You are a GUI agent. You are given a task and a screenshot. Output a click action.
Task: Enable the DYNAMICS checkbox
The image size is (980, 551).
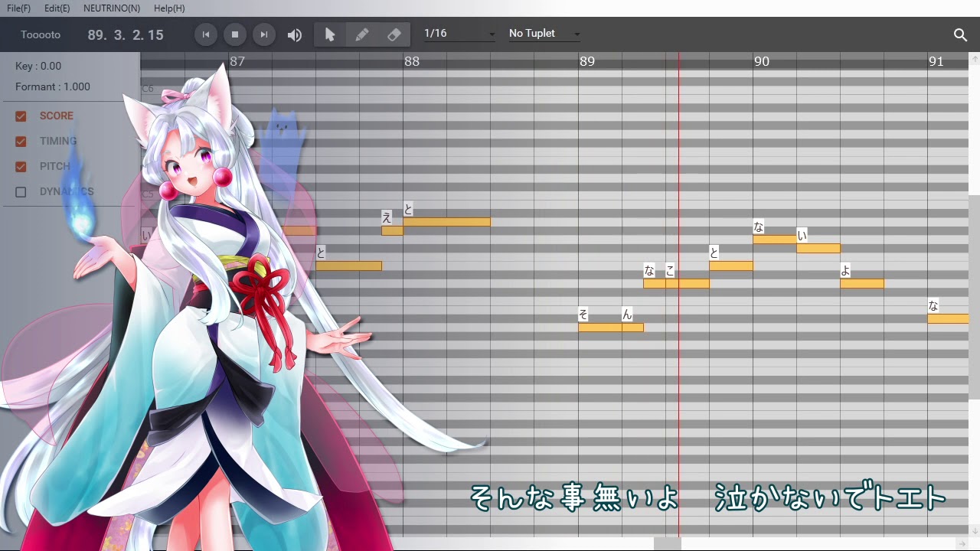(21, 192)
